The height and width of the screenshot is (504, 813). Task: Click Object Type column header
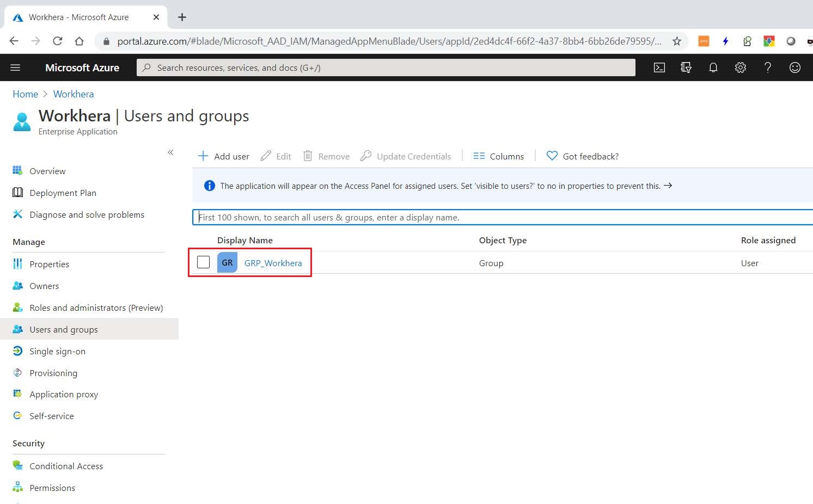pos(503,240)
